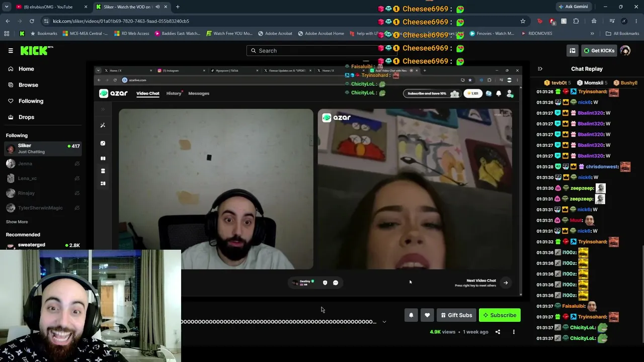Open Rinajay's channel in Following list
The height and width of the screenshot is (362, 644).
click(43, 193)
